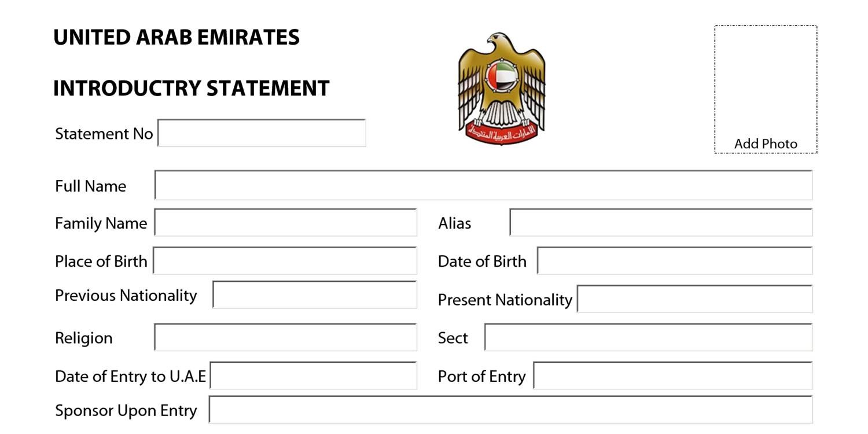Image resolution: width=868 pixels, height=434 pixels.
Task: Click the Statement No input field
Action: click(262, 133)
